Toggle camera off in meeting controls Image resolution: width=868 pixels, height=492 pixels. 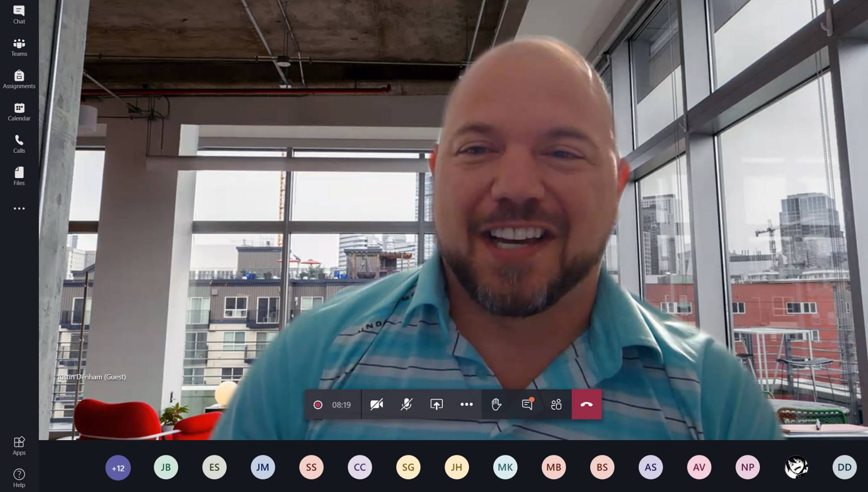[x=376, y=404]
